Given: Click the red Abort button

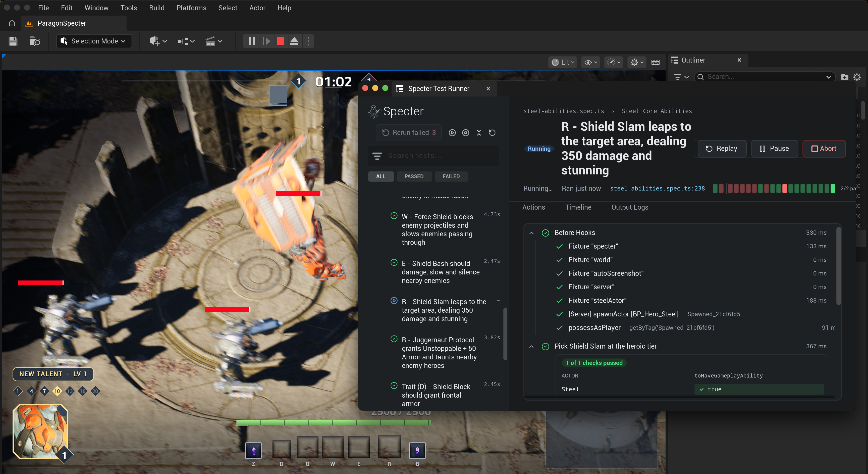Looking at the screenshot, I should click(x=824, y=149).
